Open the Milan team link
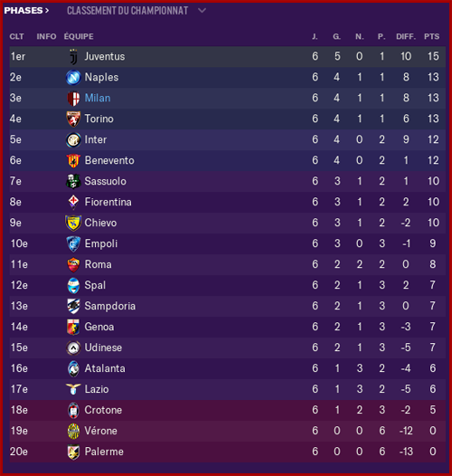 (x=98, y=98)
